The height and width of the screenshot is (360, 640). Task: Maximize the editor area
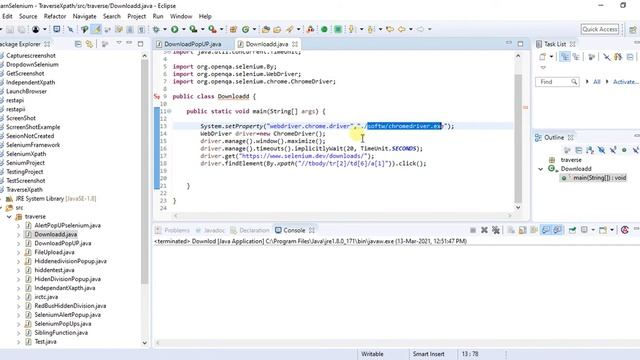[x=520, y=44]
